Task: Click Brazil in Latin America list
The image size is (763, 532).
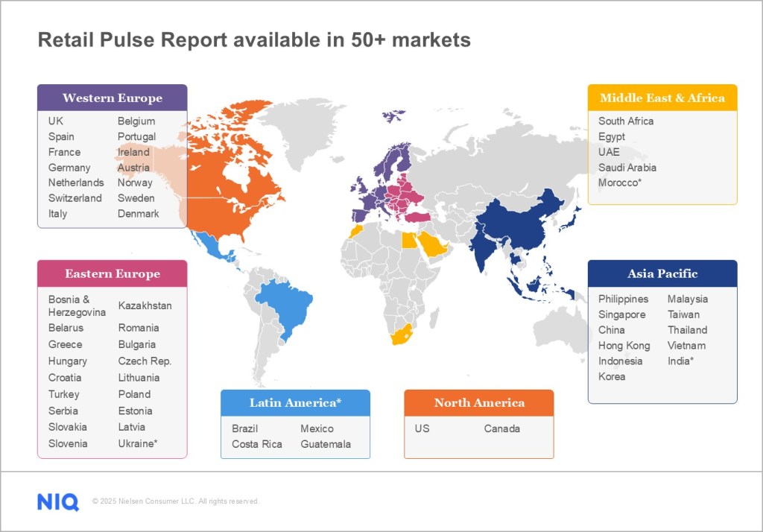Action: pos(244,429)
